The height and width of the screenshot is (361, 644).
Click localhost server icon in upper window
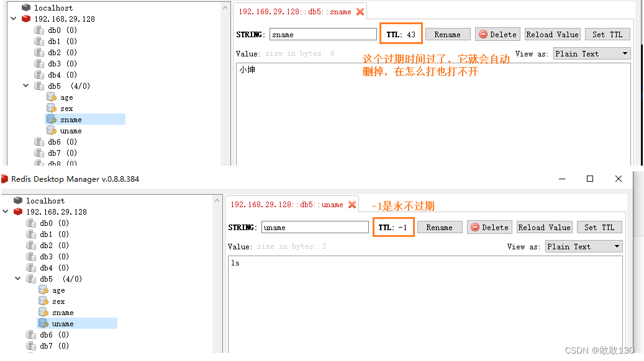(26, 7)
